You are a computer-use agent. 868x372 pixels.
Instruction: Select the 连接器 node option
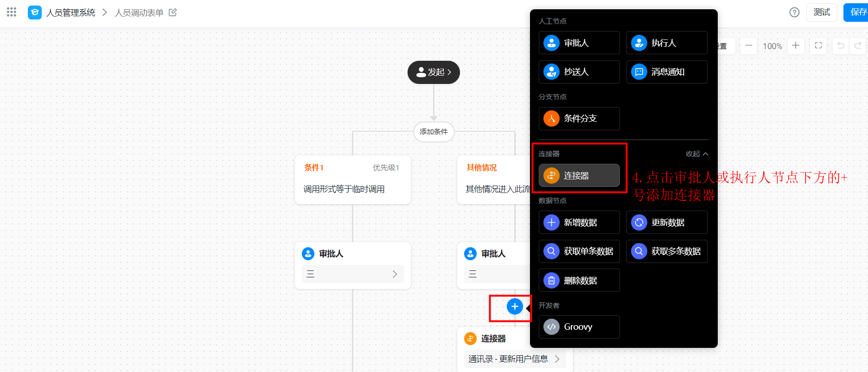click(579, 176)
